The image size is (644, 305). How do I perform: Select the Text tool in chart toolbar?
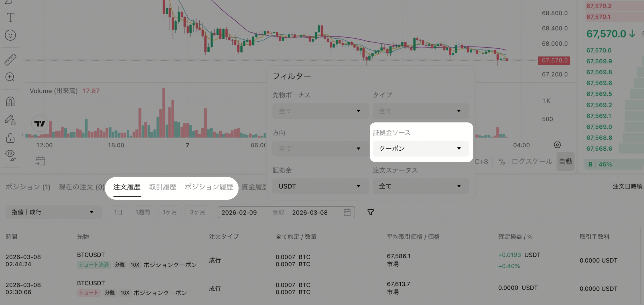point(10,18)
